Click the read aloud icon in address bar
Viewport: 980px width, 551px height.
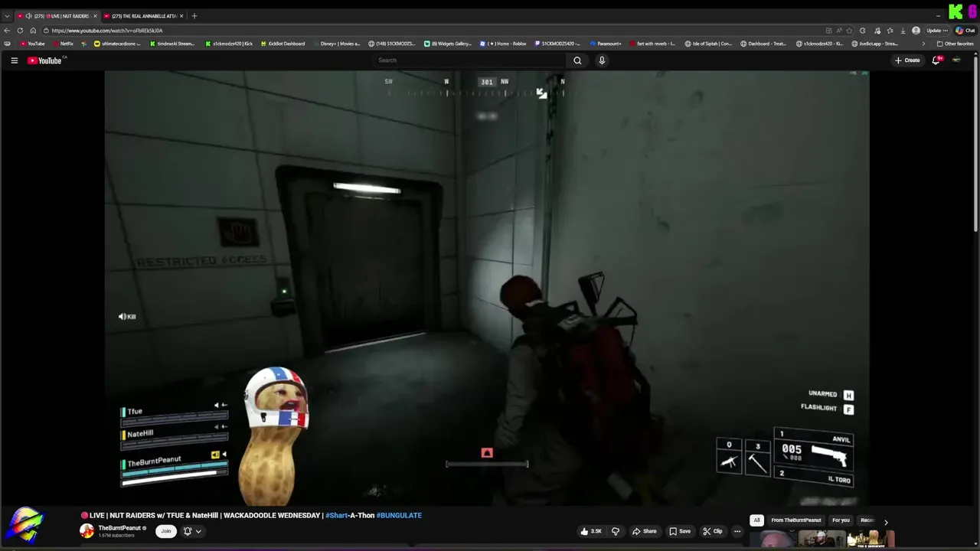839,31
